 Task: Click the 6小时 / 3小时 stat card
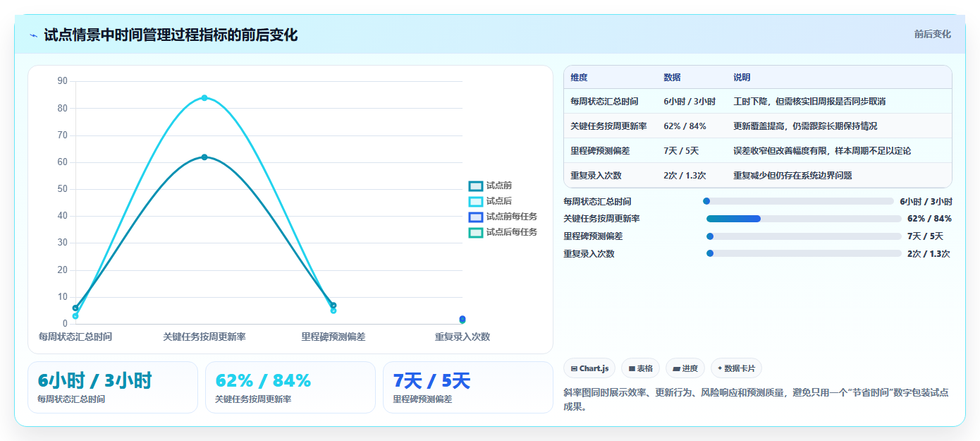pos(113,387)
